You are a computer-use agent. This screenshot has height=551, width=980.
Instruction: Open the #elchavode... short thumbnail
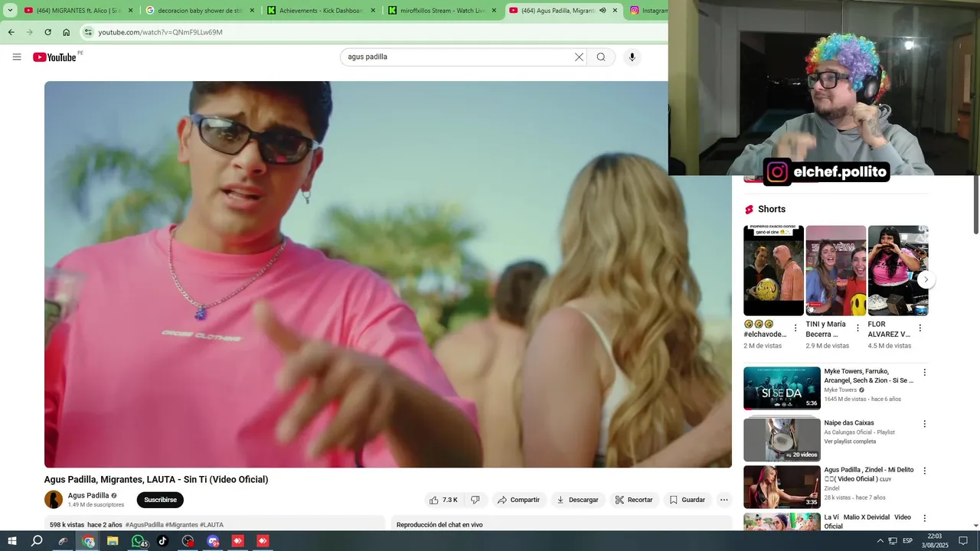tap(773, 270)
